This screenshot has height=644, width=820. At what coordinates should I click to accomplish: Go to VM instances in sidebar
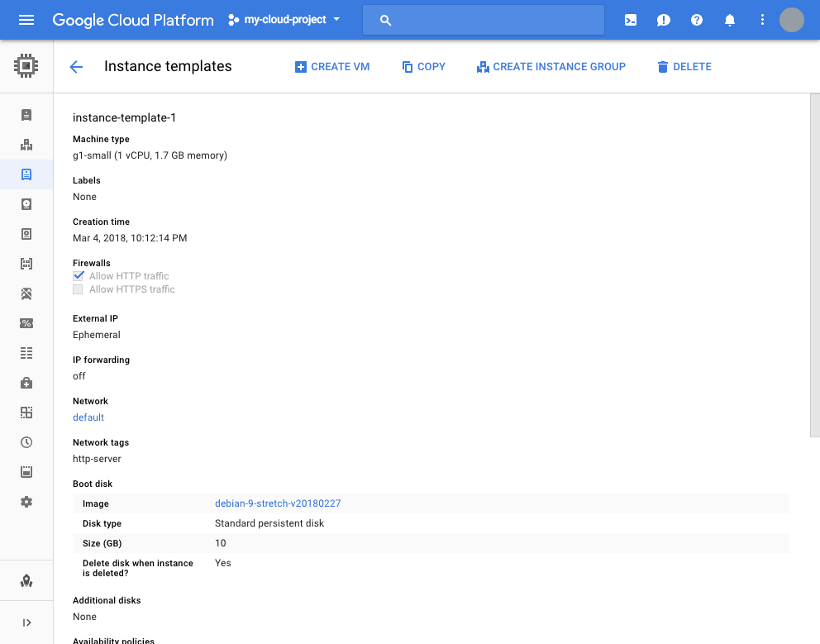point(26,115)
